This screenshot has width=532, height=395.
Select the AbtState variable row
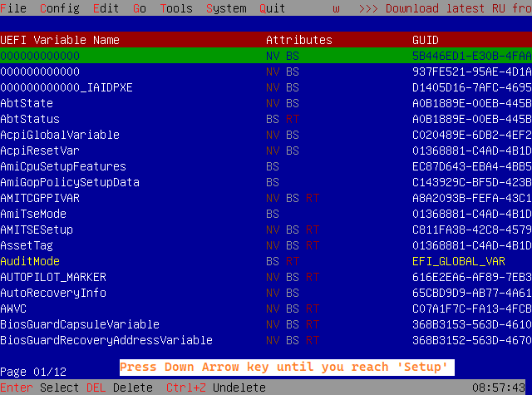coord(27,103)
